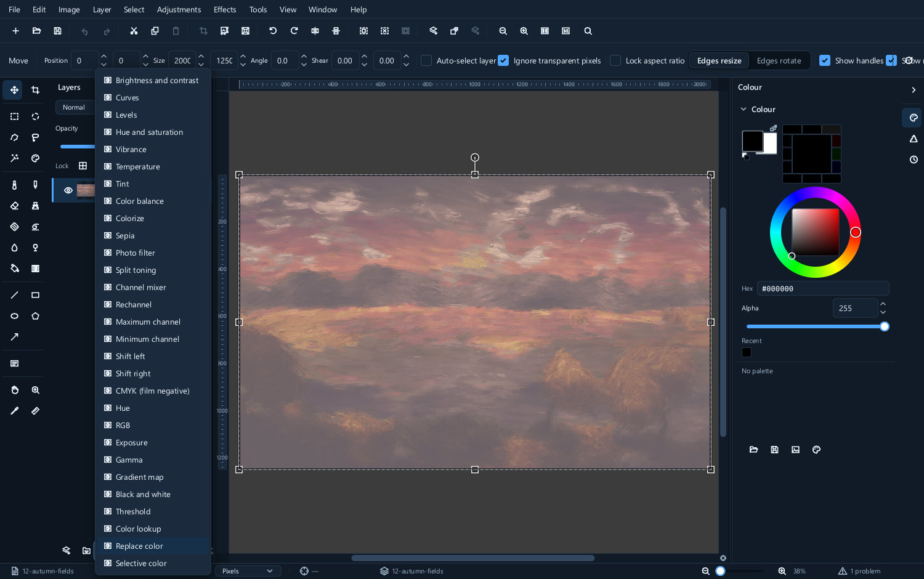Image resolution: width=924 pixels, height=579 pixels.
Task: Select the Text tool
Action: pyautogui.click(x=14, y=363)
